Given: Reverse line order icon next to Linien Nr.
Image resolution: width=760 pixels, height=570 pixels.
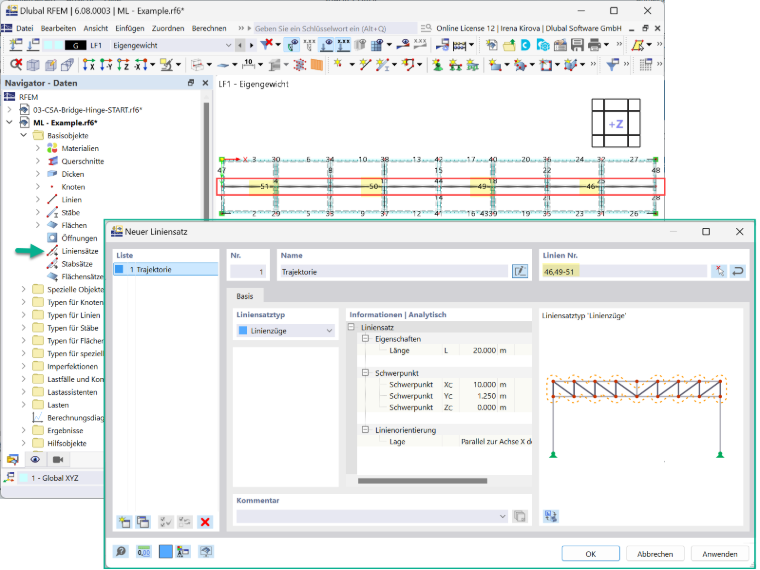Looking at the screenshot, I should click(738, 271).
